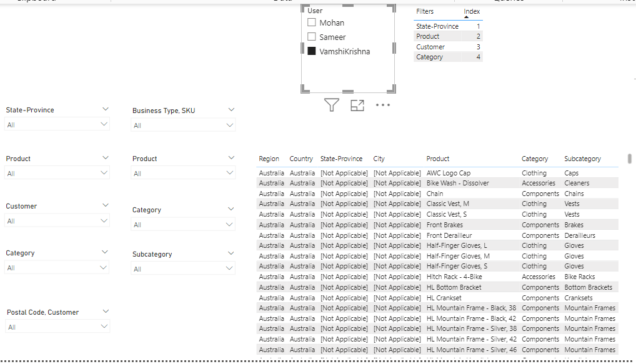Expand Business Type, SKU header chevron
The image size is (636, 364).
click(231, 109)
